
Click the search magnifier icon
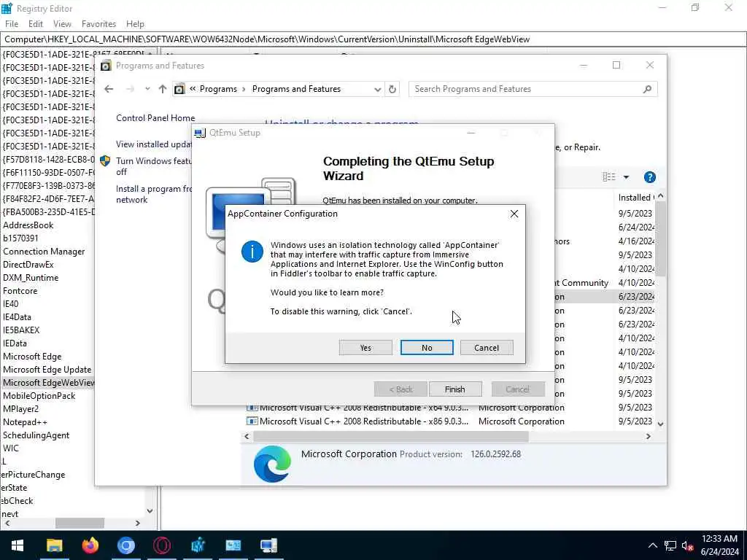coord(647,89)
